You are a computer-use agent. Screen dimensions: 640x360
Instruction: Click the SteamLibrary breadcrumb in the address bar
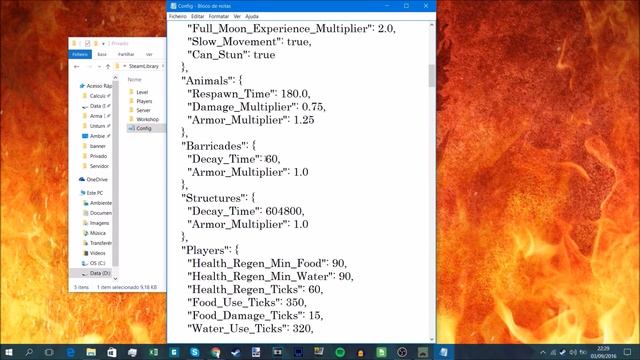144,66
